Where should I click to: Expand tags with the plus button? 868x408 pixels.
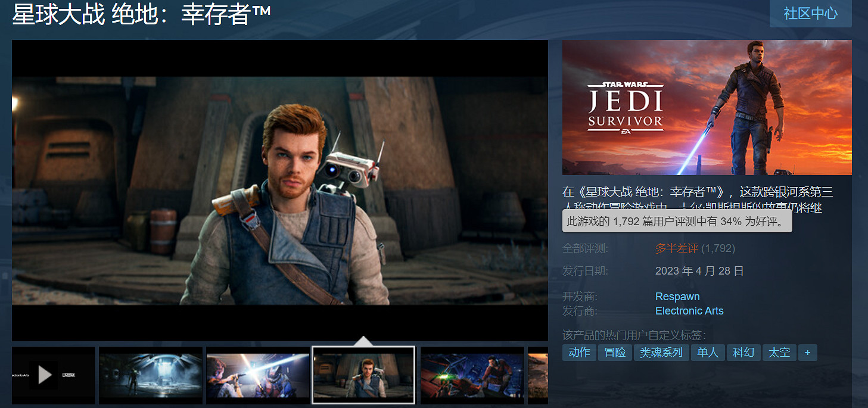click(807, 353)
